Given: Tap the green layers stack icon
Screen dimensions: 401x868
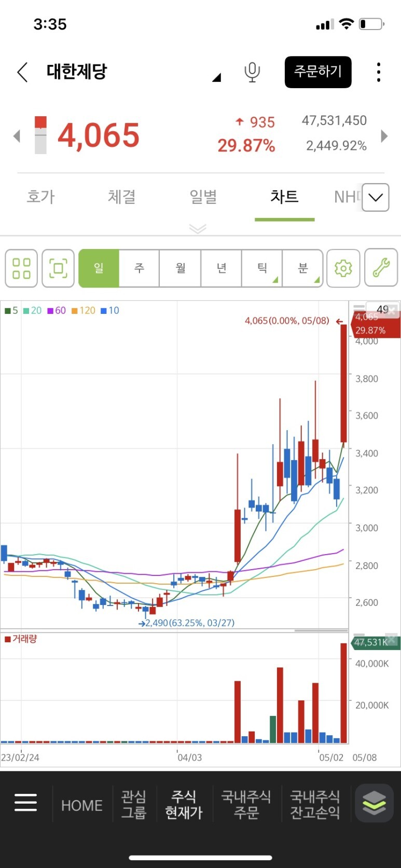Looking at the screenshot, I should (374, 803).
